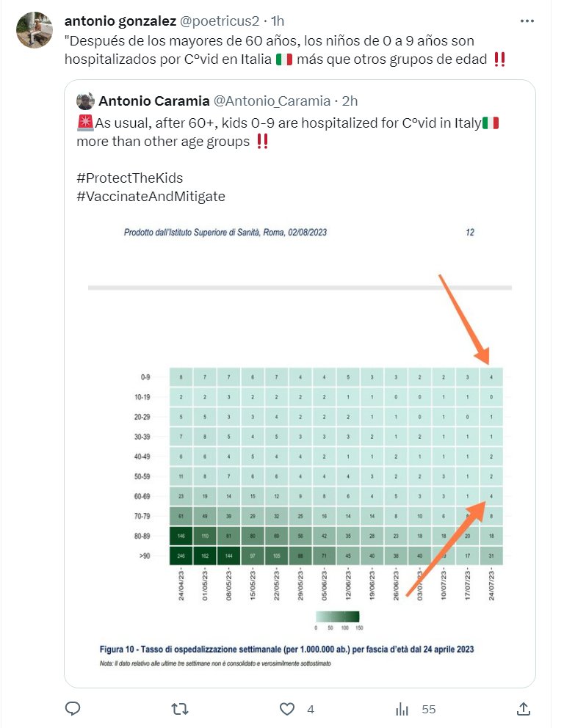The width and height of the screenshot is (564, 728).
Task: Click the green heatmap color scale legend
Action: (337, 616)
